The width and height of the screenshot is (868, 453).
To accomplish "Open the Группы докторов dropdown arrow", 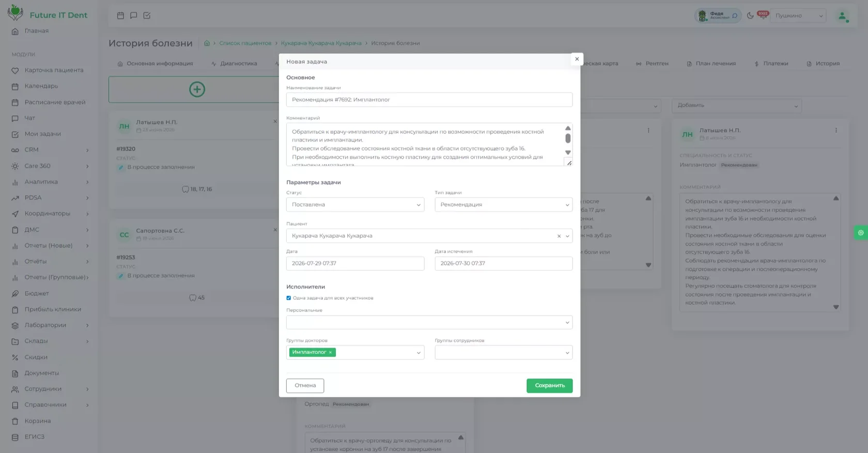I will click(419, 353).
